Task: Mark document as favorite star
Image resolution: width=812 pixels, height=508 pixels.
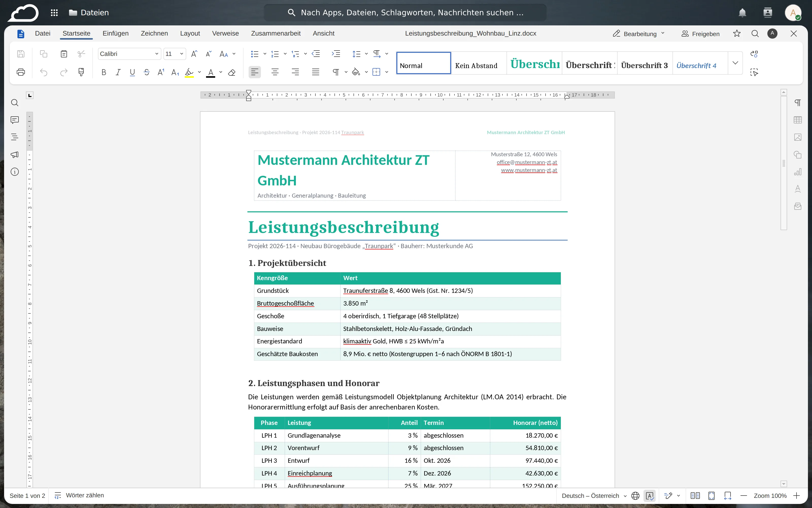Action: click(737, 34)
